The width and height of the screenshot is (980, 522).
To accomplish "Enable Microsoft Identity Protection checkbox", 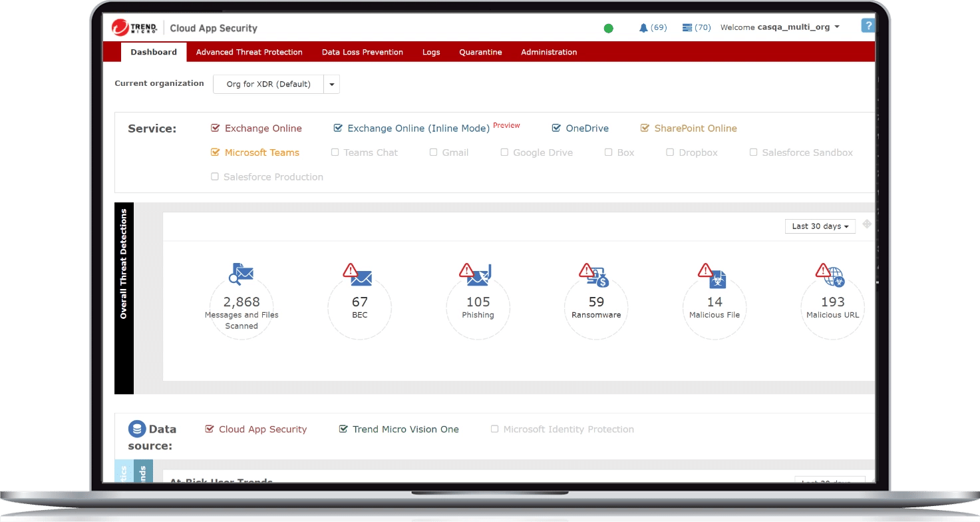I will [494, 429].
